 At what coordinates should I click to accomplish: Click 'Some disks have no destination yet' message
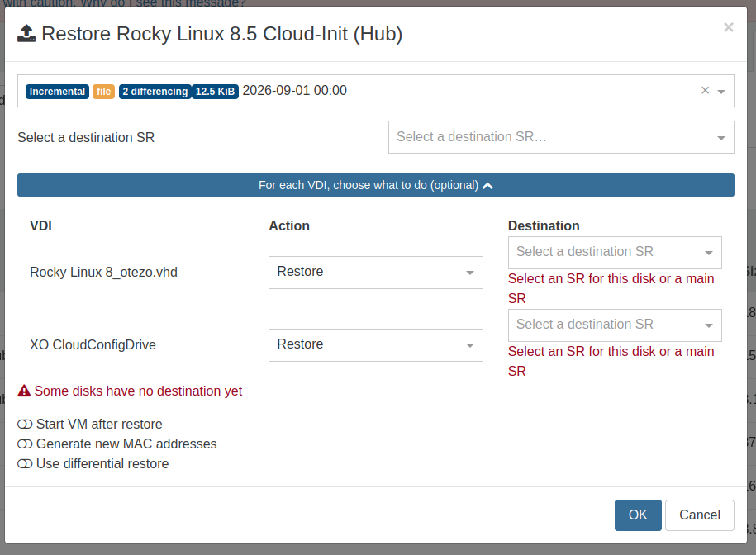(x=138, y=391)
